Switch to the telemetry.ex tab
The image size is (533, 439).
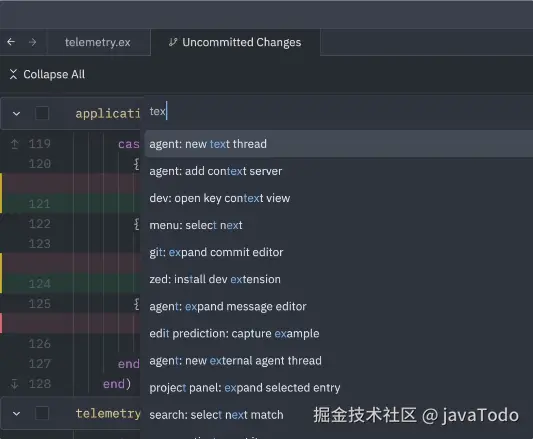(98, 42)
